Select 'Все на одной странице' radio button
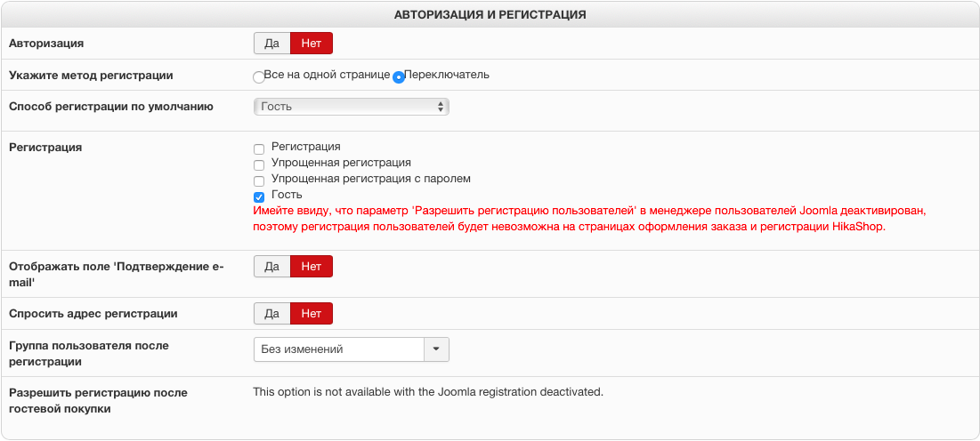 click(259, 76)
